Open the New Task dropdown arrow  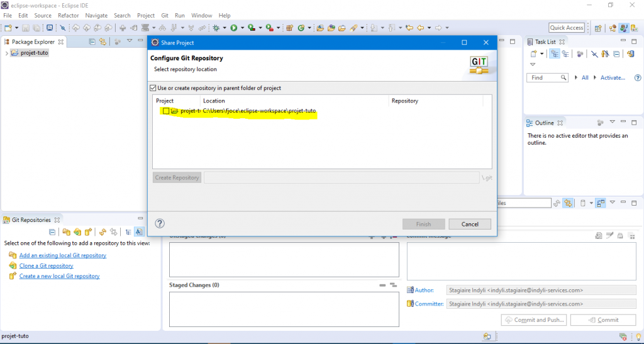pos(541,54)
